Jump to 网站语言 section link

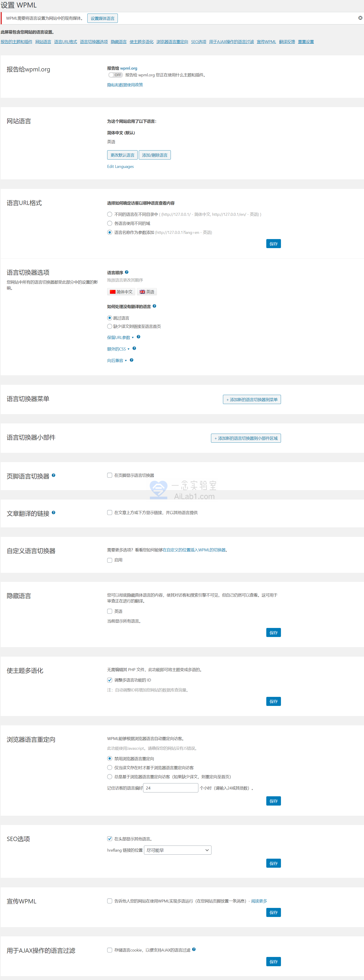pos(43,42)
